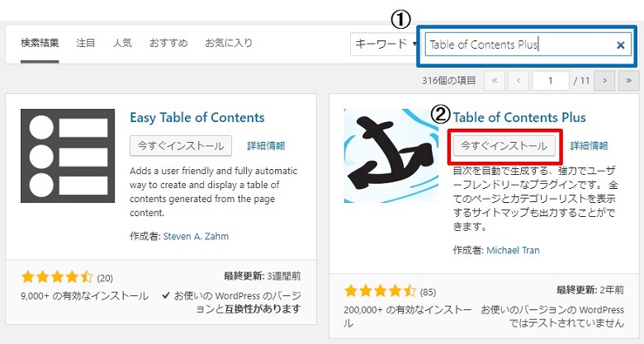The width and height of the screenshot is (644, 344).
Task: Click the current page number field
Action: click(x=552, y=81)
